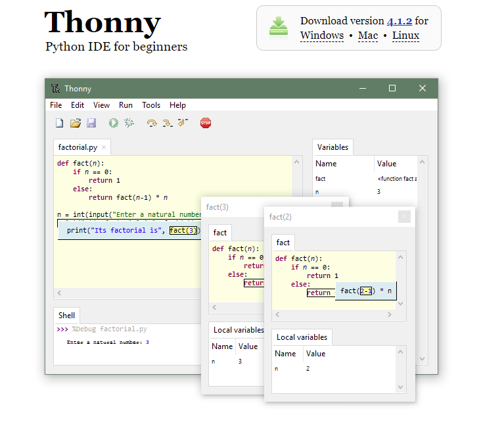Click the Mac download link
This screenshot has height=426, width=504.
[368, 35]
